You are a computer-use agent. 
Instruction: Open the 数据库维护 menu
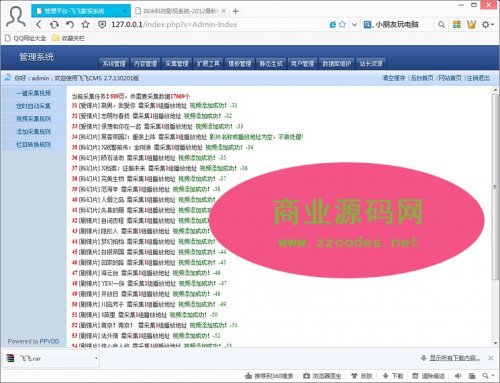point(337,63)
